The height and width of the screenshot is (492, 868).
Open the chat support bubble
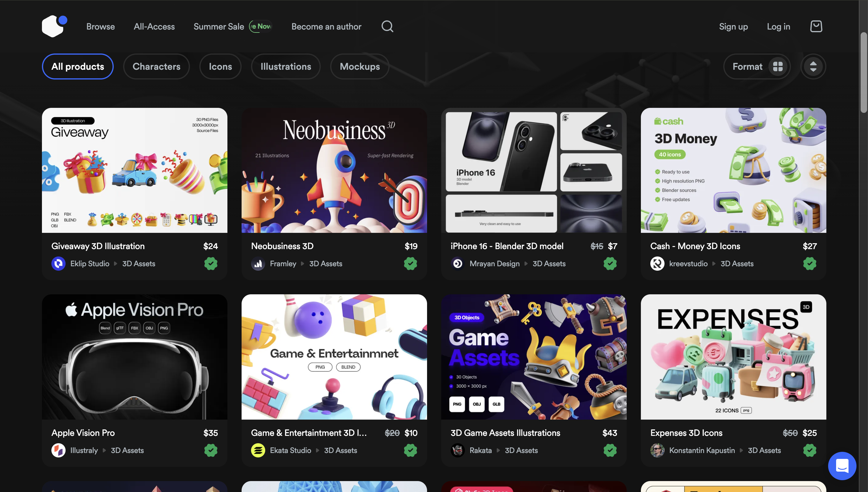click(x=842, y=466)
